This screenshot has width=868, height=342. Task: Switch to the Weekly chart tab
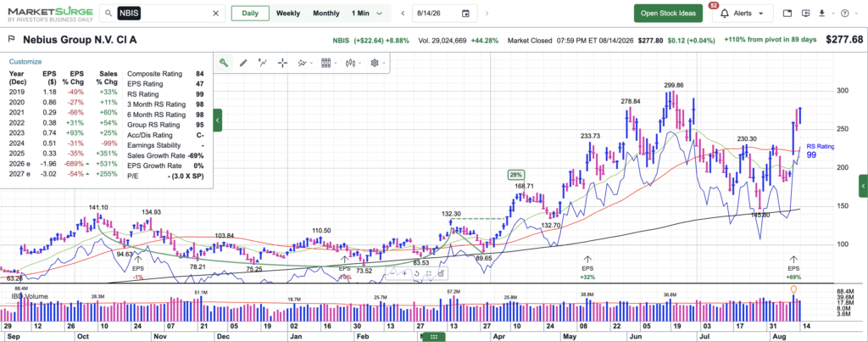point(288,14)
